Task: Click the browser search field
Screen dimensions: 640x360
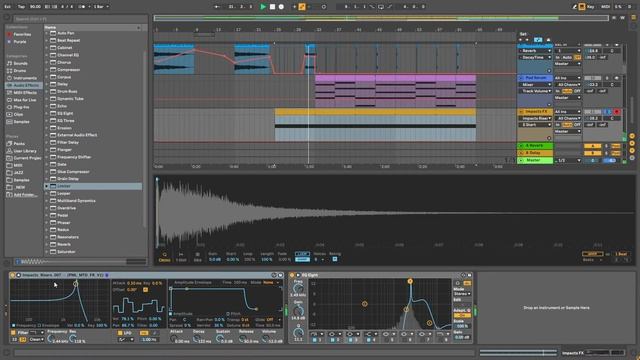Action: 80,19
